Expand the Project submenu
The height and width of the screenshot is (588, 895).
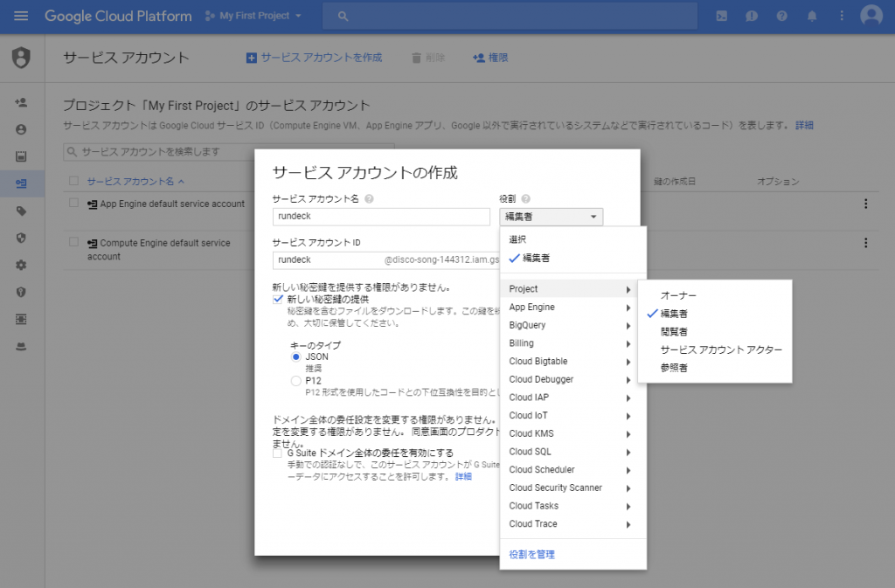[x=573, y=288]
